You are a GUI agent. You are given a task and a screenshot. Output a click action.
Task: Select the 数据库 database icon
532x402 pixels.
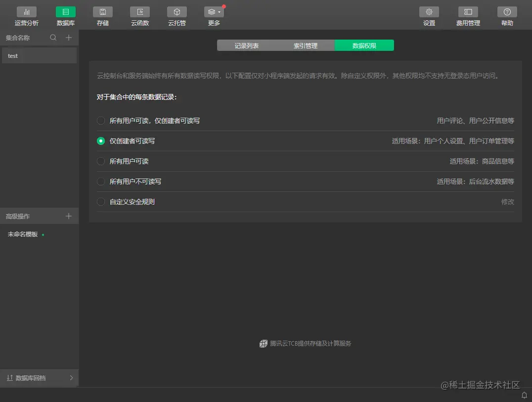(65, 12)
